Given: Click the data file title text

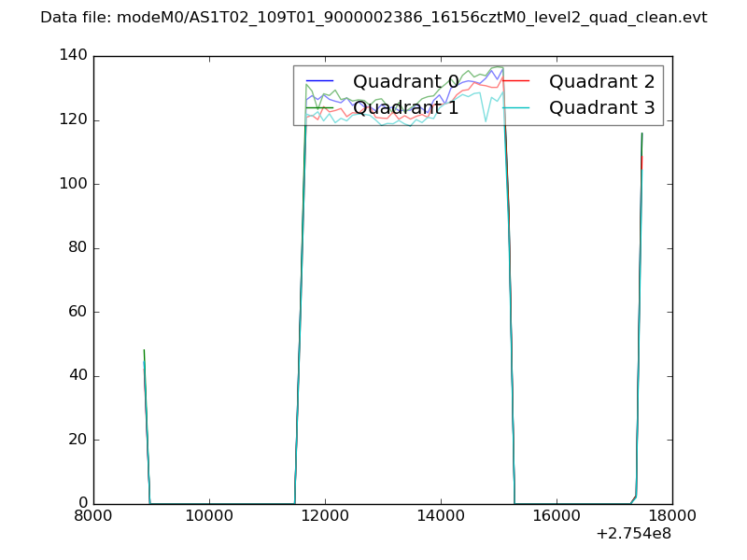Looking at the screenshot, I should click(x=373, y=18).
